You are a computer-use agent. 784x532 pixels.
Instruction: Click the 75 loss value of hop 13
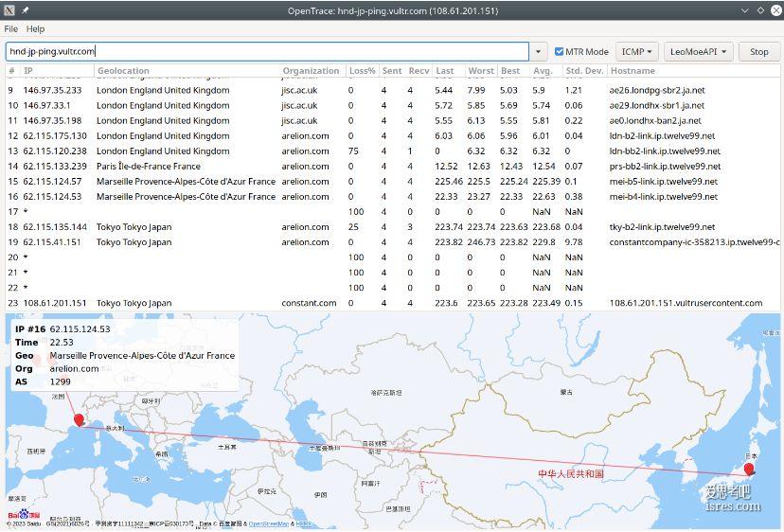pyautogui.click(x=353, y=151)
